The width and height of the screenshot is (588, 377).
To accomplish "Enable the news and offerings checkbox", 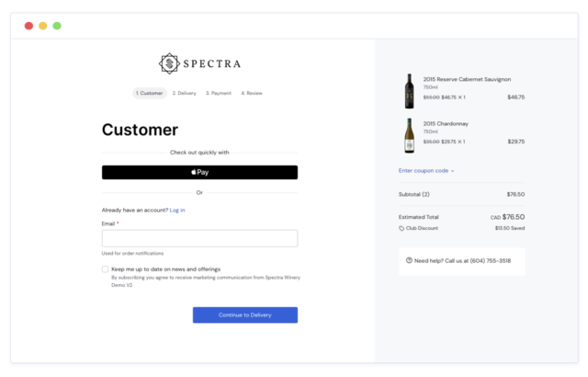I will [105, 269].
